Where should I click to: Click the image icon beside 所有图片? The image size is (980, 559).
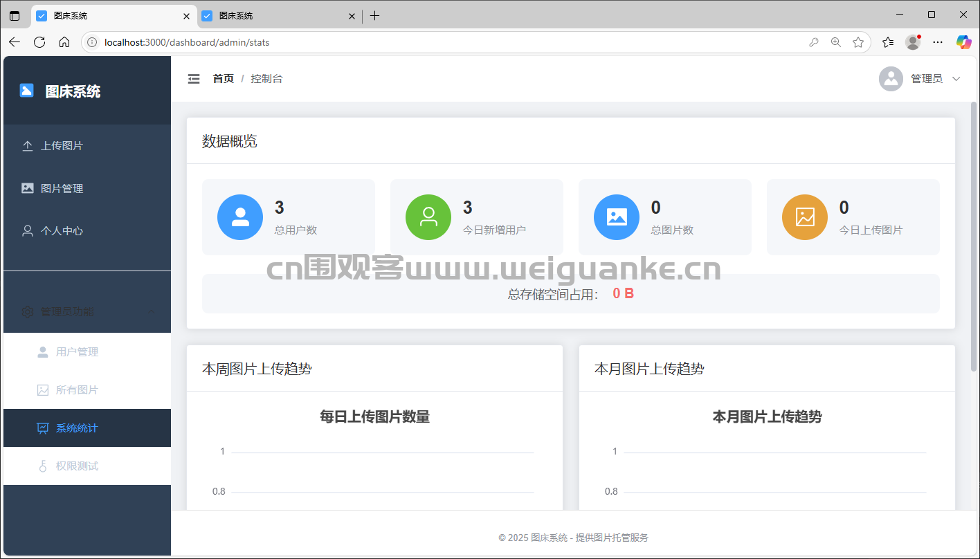(43, 390)
